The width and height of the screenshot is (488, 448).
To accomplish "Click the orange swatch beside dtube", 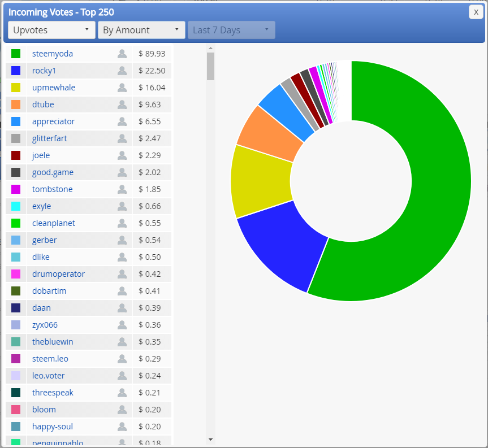I will (16, 105).
